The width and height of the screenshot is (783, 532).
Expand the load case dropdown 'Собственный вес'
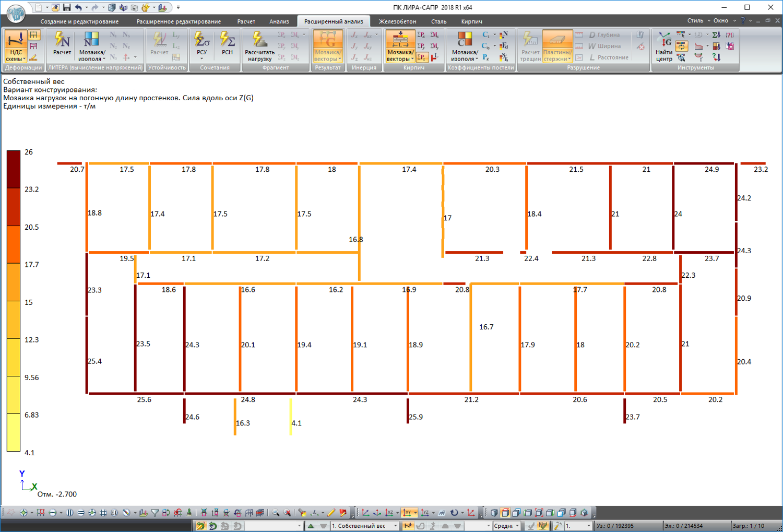tap(395, 526)
